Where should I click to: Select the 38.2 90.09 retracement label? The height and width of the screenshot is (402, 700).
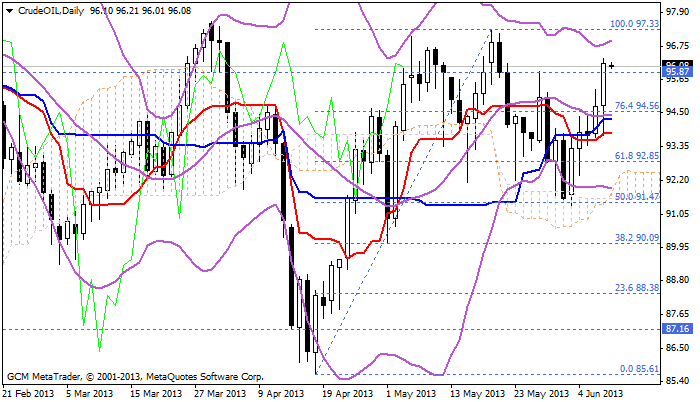pyautogui.click(x=635, y=238)
